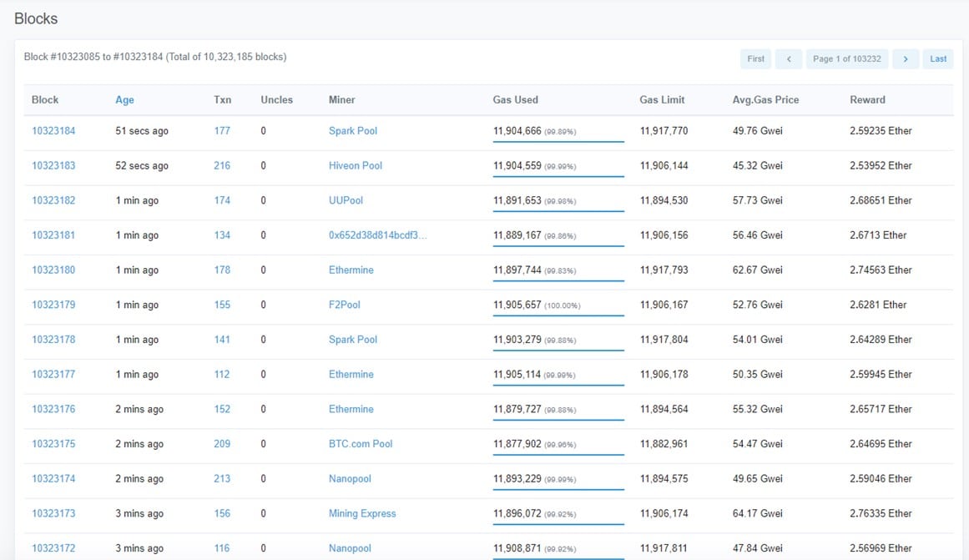The height and width of the screenshot is (560, 969).
Task: Click the Block range summary text
Action: coord(155,57)
